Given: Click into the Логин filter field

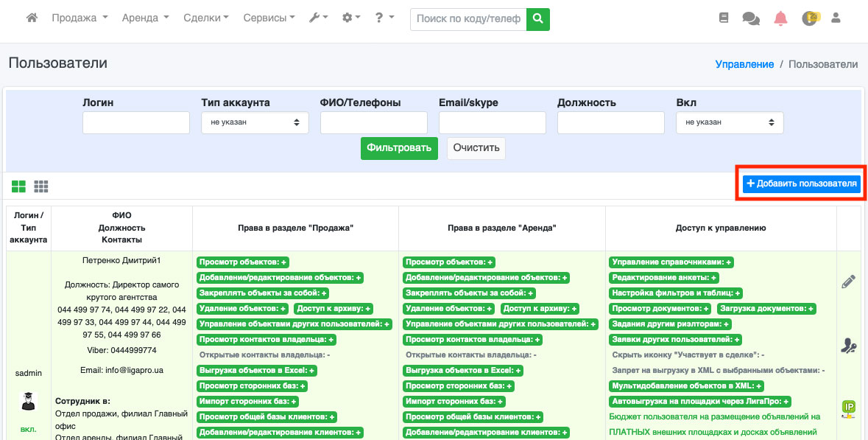Looking at the screenshot, I should point(136,122).
